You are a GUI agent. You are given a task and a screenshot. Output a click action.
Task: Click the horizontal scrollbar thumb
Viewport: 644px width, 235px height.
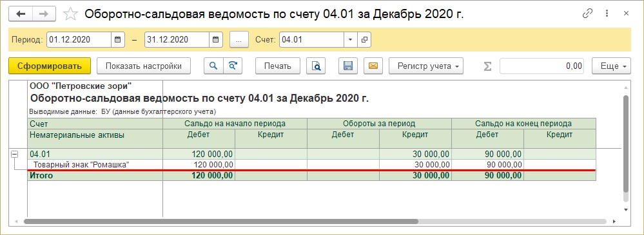pos(221,221)
